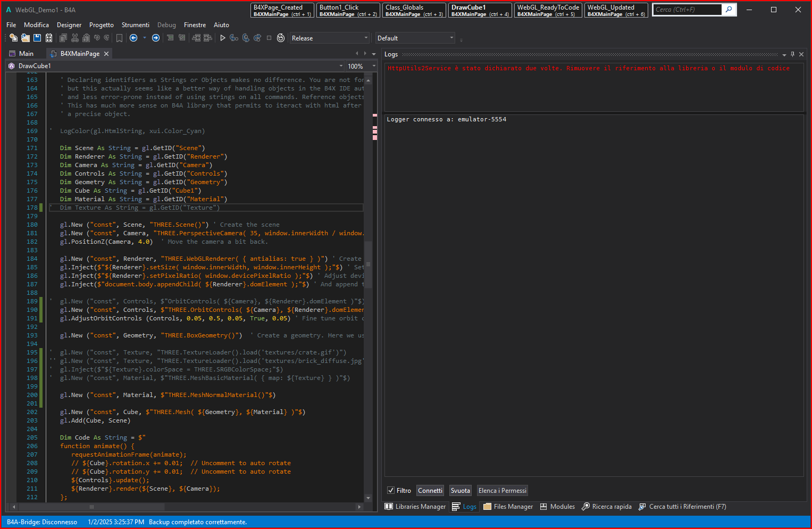Open the Libraries Manager tab
Screen dimensions: 812x529
coord(415,507)
